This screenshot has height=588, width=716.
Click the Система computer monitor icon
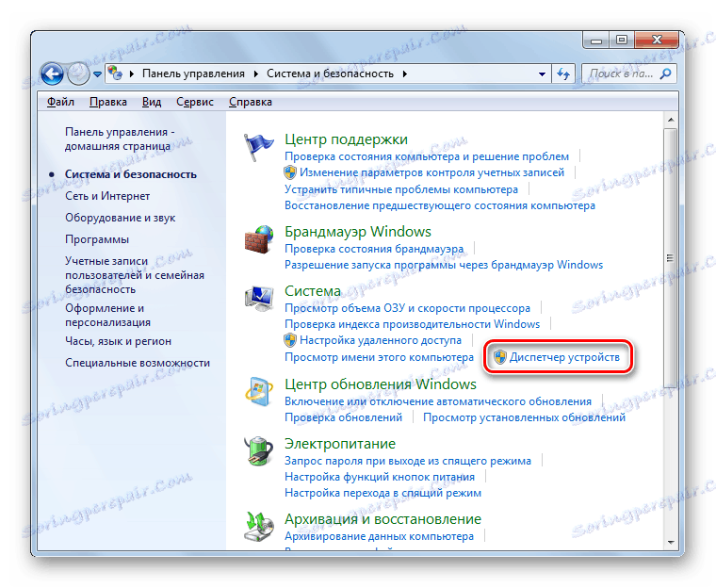[259, 299]
